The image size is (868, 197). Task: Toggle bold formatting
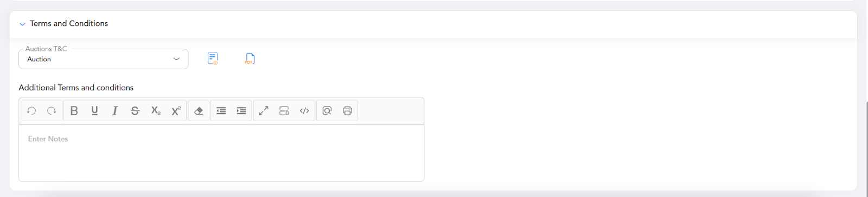(x=74, y=111)
